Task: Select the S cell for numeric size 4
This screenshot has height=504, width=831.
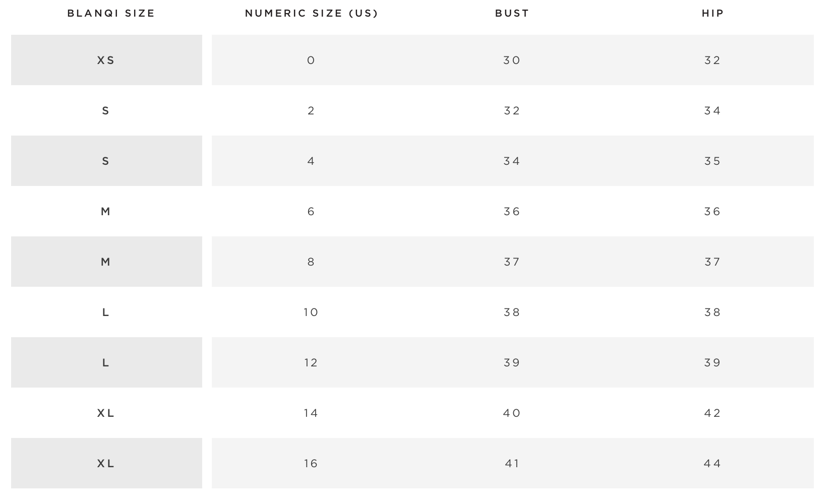Action: point(106,161)
